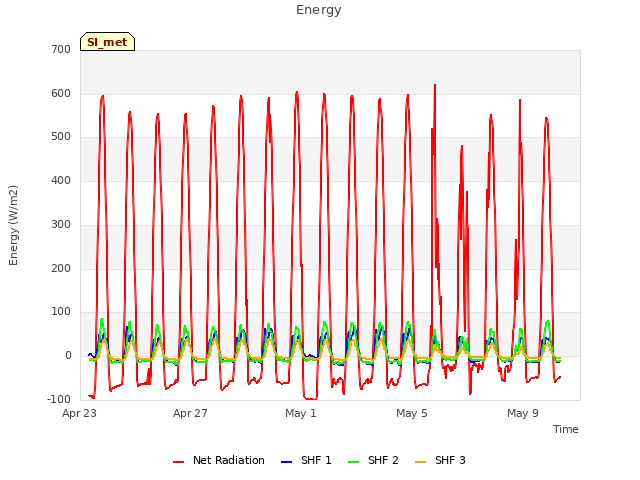Click the 500 y-axis tick label
The height and width of the screenshot is (480, 640).
click(x=61, y=137)
